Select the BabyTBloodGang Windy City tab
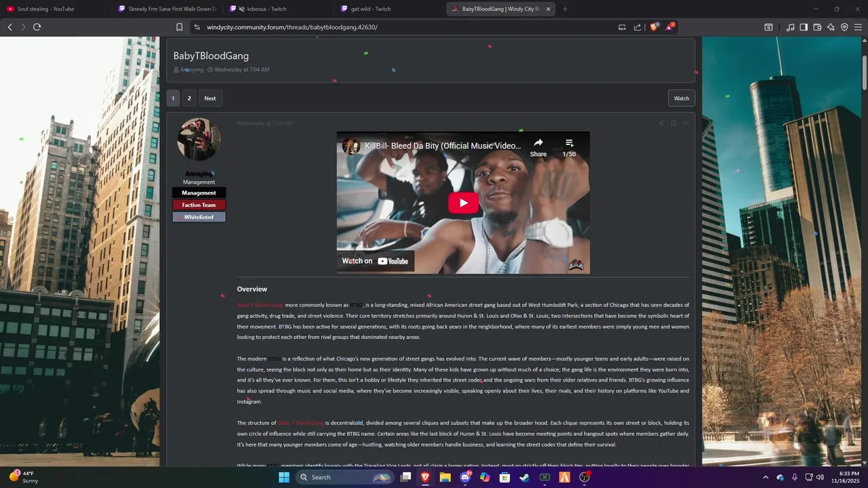Image resolution: width=868 pixels, height=488 pixels. pos(500,9)
